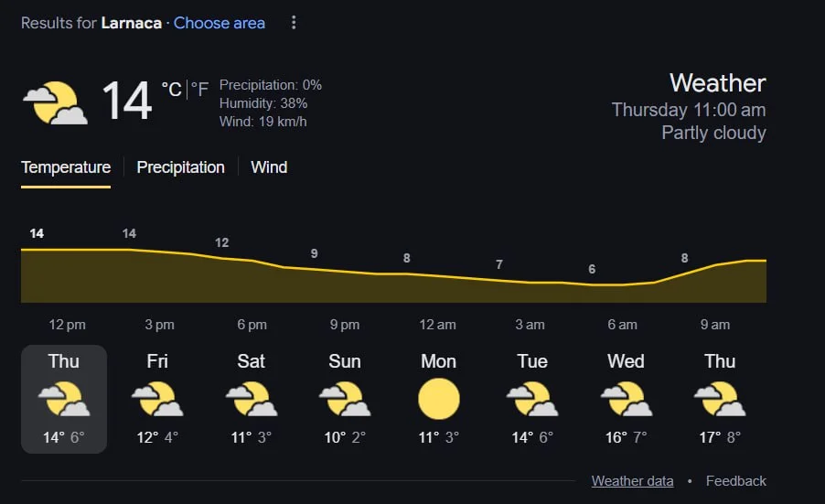This screenshot has width=825, height=504.
Task: Select the last Thu 17° forecast day
Action: click(720, 399)
